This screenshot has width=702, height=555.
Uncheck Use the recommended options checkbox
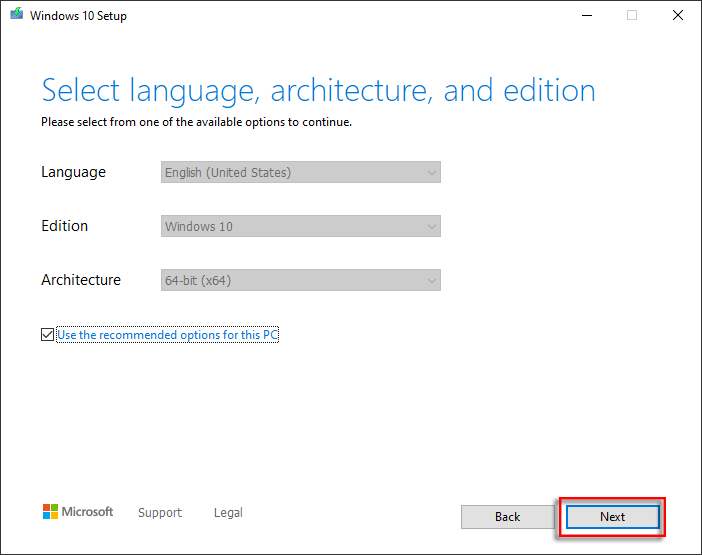(47, 334)
